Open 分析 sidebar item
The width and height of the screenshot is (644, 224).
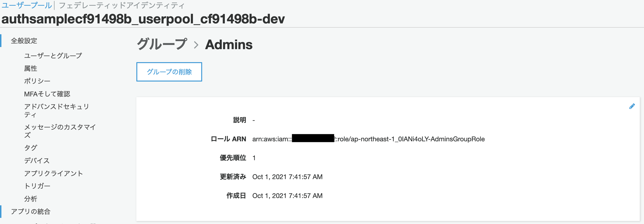[x=30, y=199]
